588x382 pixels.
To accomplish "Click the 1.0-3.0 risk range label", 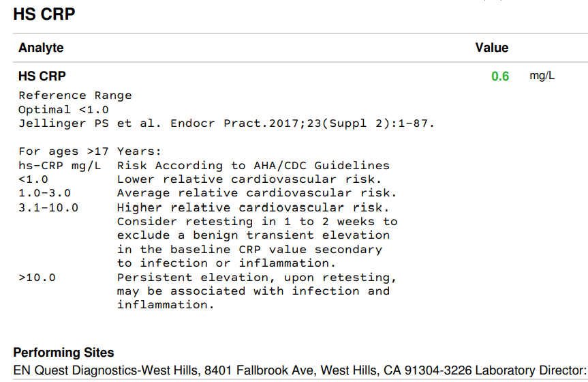I will point(44,193).
